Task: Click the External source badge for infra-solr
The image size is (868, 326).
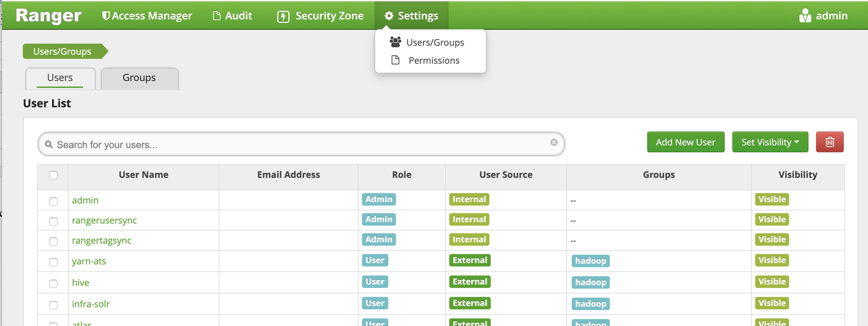Action: (x=470, y=303)
